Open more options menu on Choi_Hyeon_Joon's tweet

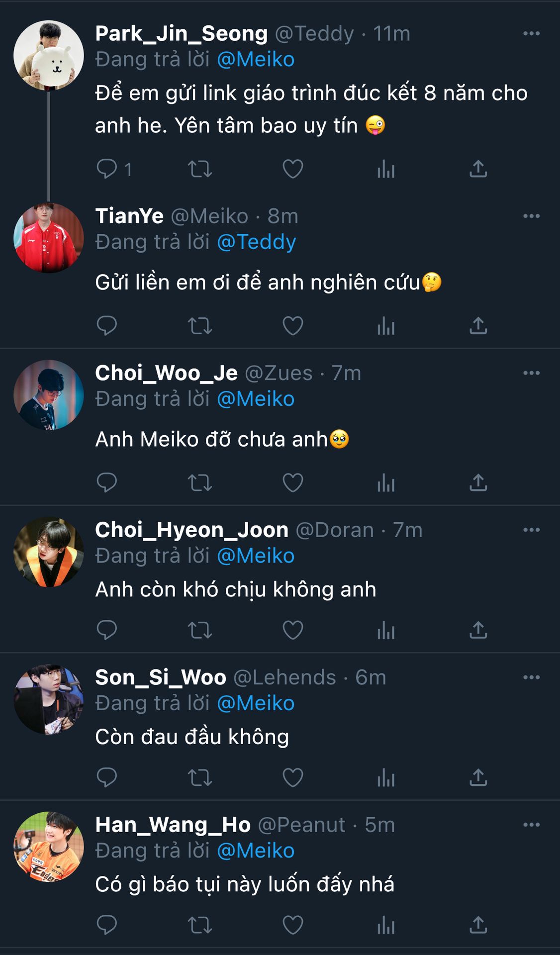[531, 530]
